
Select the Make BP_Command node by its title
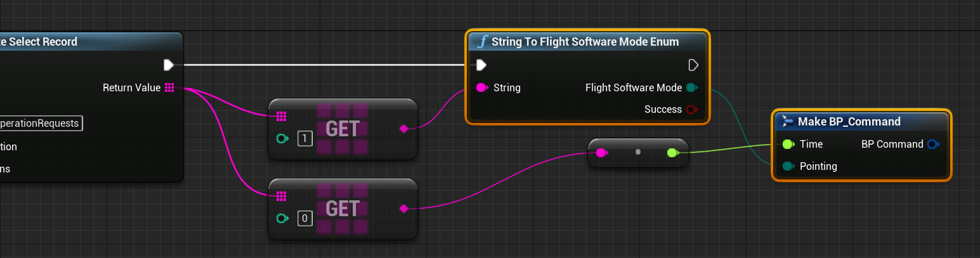coord(849,121)
